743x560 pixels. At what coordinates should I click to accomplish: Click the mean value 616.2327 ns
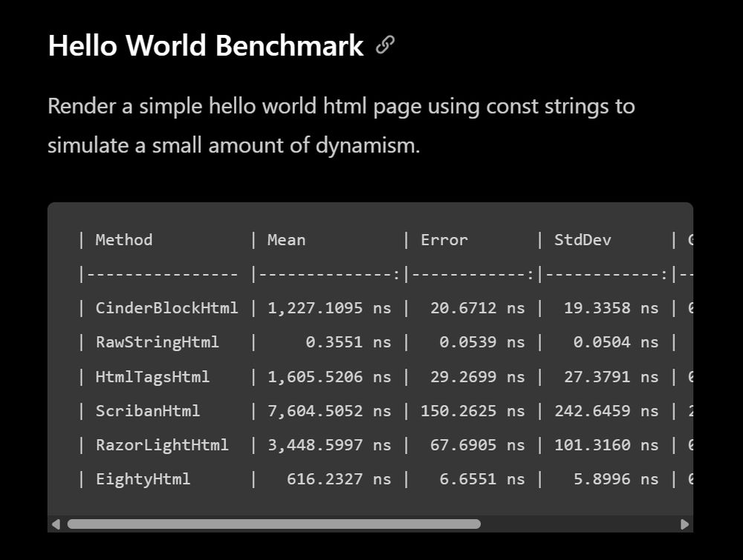[339, 479]
